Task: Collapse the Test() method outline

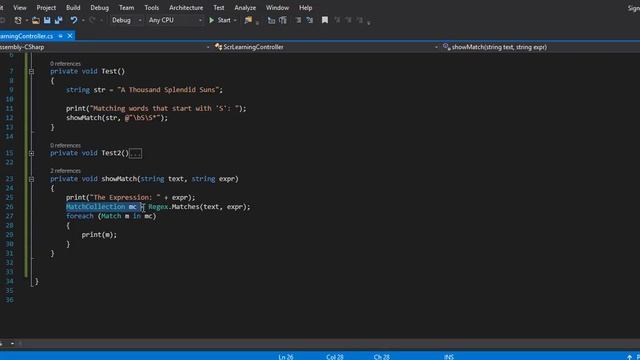Action: [x=31, y=71]
